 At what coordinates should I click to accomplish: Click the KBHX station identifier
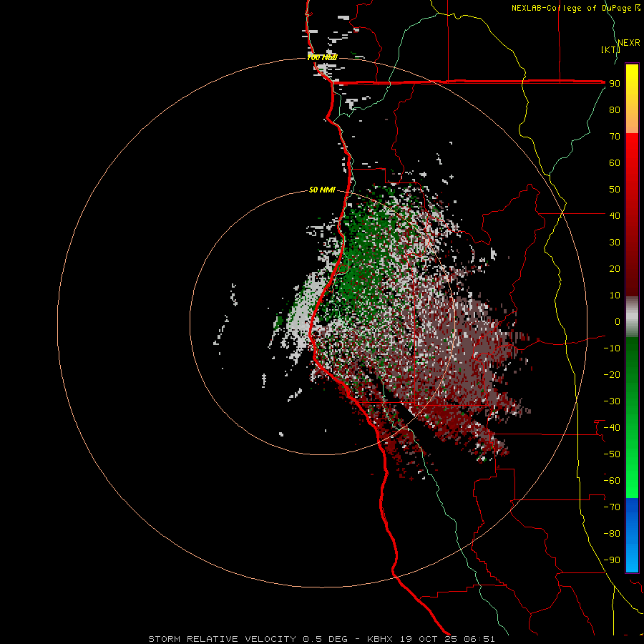pyautogui.click(x=380, y=639)
